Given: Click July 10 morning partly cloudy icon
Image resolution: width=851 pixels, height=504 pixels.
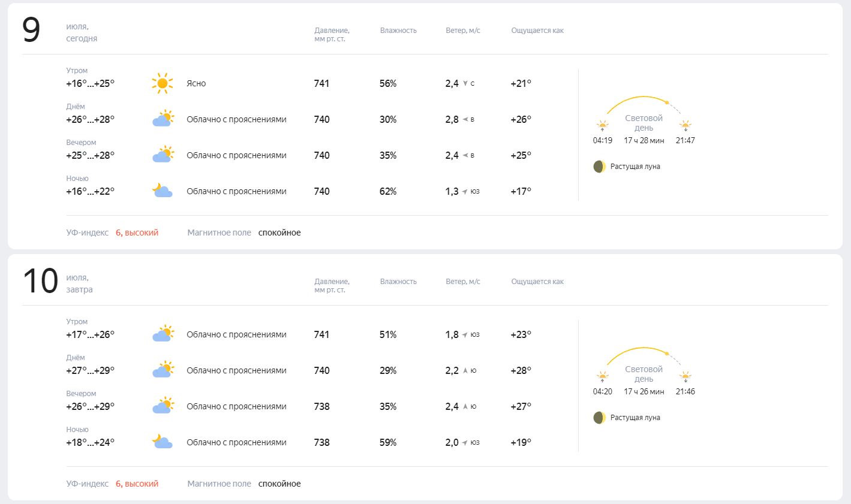Looking at the screenshot, I should pyautogui.click(x=162, y=334).
